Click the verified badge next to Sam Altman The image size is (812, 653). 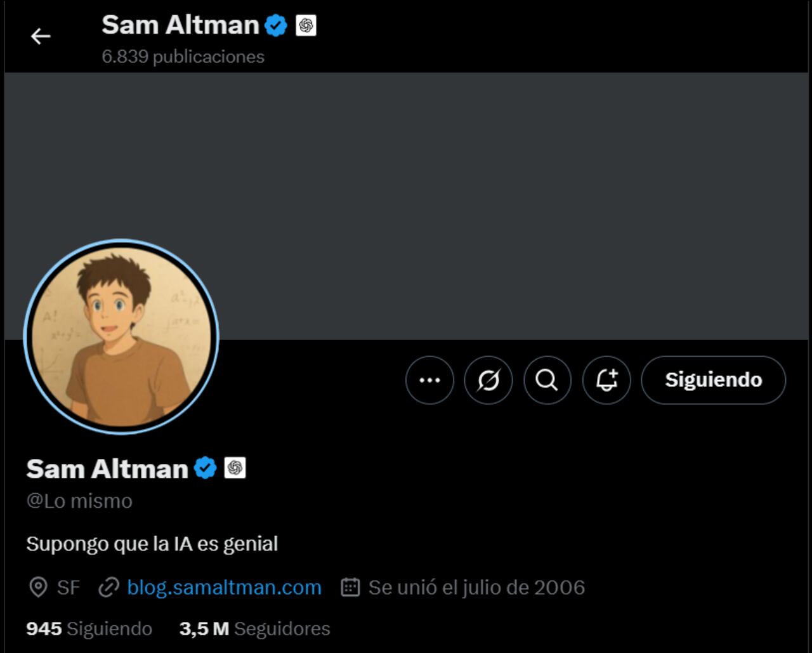pyautogui.click(x=204, y=468)
